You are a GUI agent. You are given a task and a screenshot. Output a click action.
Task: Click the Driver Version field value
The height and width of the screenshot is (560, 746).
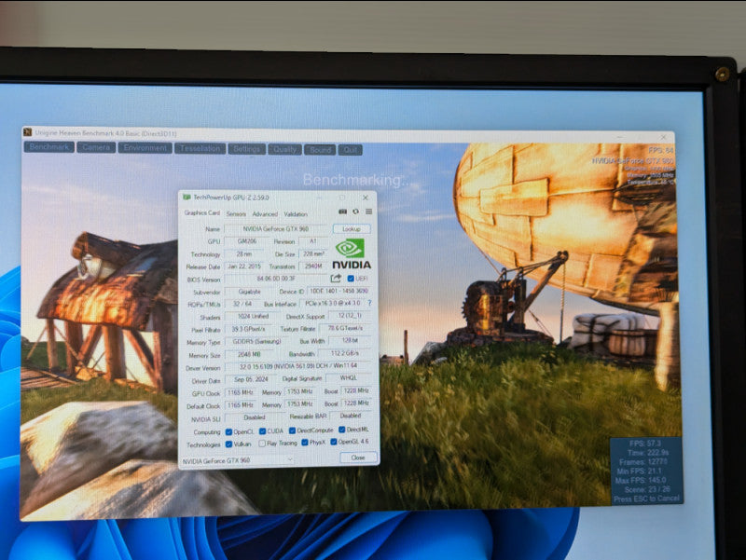297,366
